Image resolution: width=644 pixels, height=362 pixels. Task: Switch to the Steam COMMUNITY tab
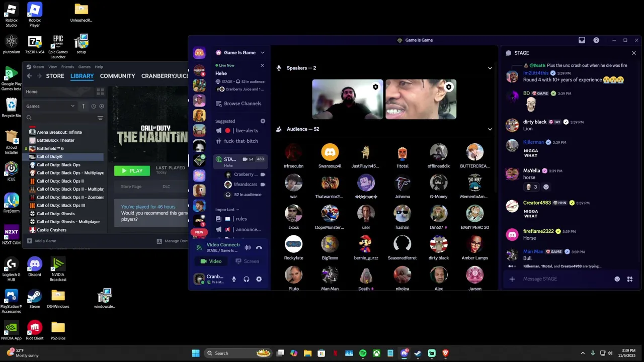click(117, 76)
